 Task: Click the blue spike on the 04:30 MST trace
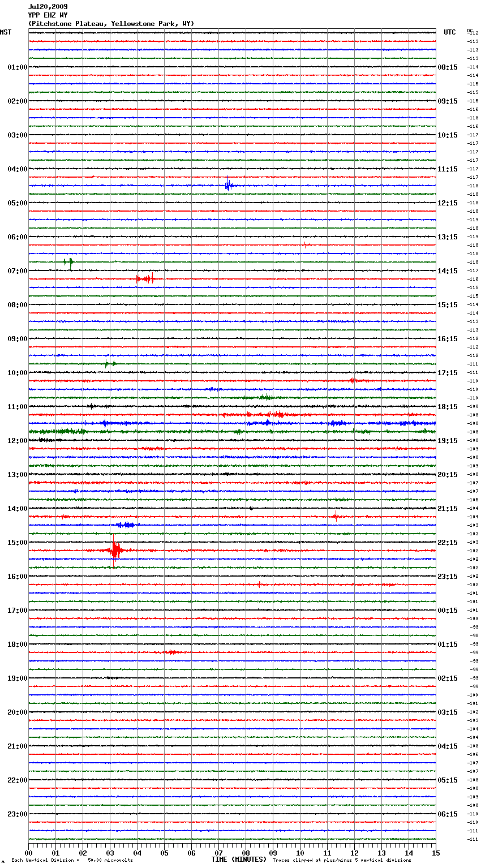228,184
